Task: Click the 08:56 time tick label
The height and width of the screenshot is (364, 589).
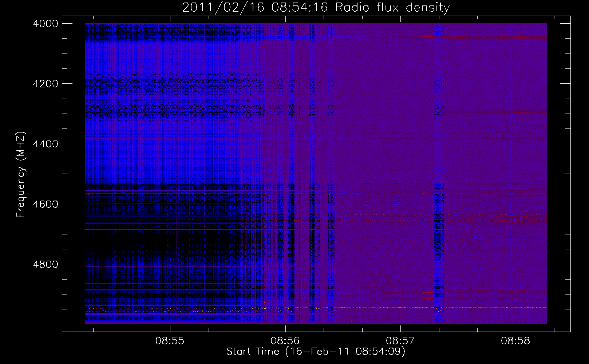Action: click(285, 341)
